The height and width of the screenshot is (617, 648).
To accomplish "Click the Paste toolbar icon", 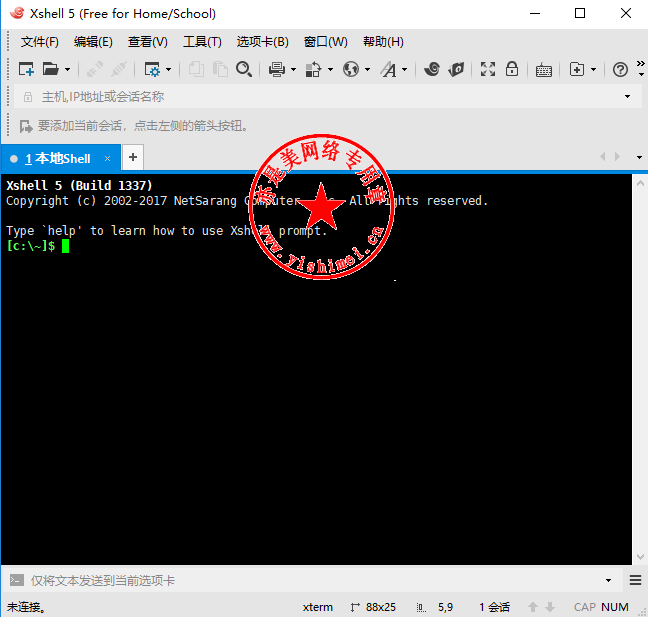I will [220, 69].
